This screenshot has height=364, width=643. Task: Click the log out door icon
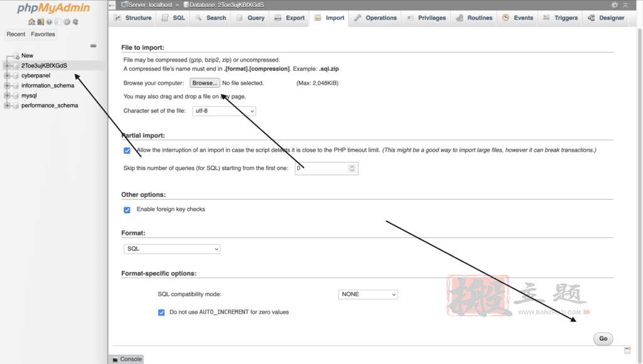click(x=41, y=22)
